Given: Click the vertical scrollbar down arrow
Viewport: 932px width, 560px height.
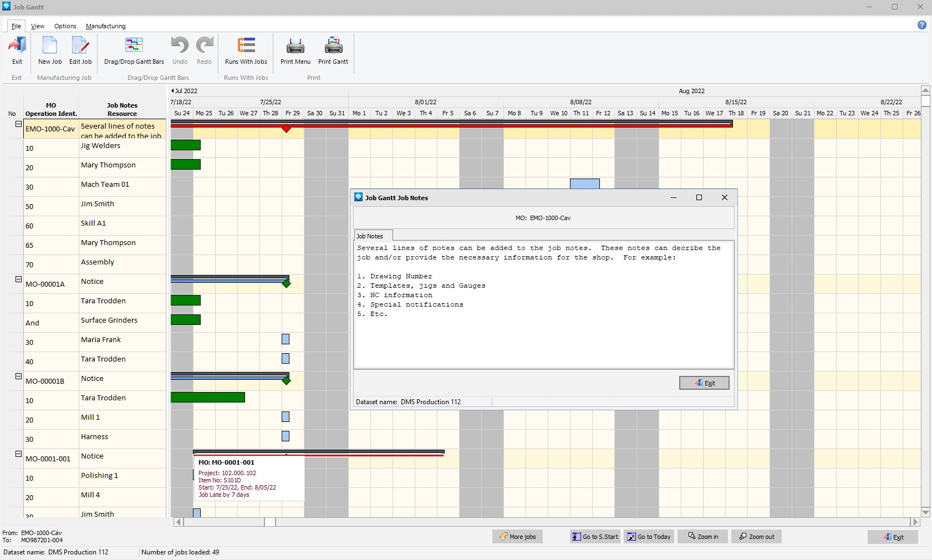Looking at the screenshot, I should tap(925, 512).
